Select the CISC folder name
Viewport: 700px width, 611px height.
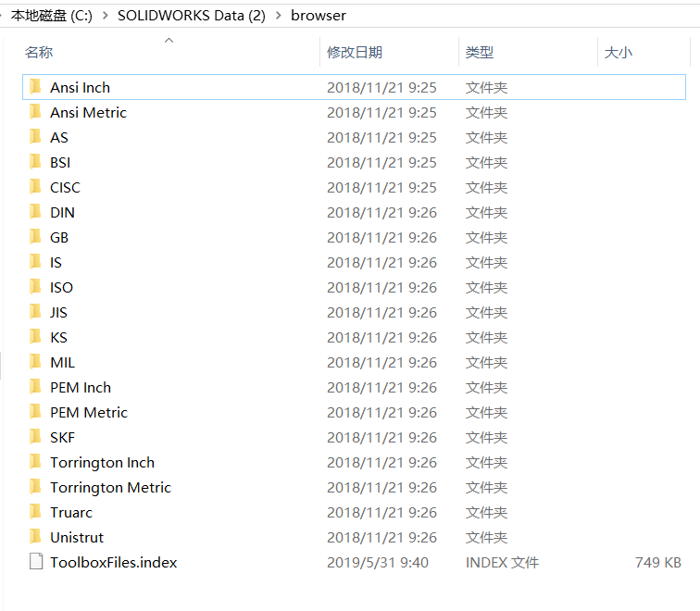tap(65, 187)
